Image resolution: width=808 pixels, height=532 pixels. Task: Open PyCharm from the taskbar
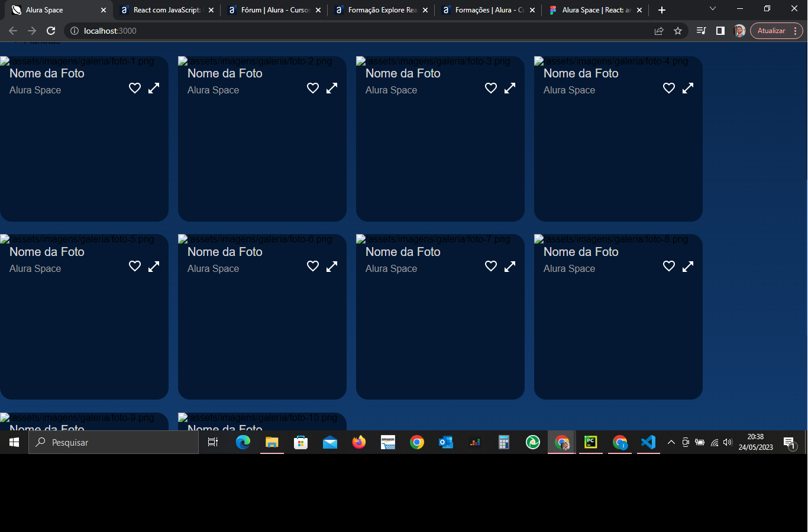pyautogui.click(x=590, y=442)
